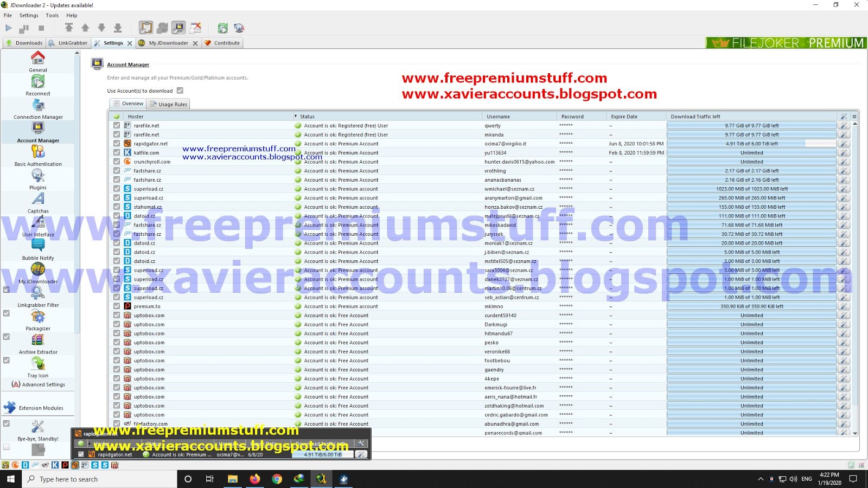Open Advanced Settings in sidebar
Screen dimensions: 868x488
point(38,384)
